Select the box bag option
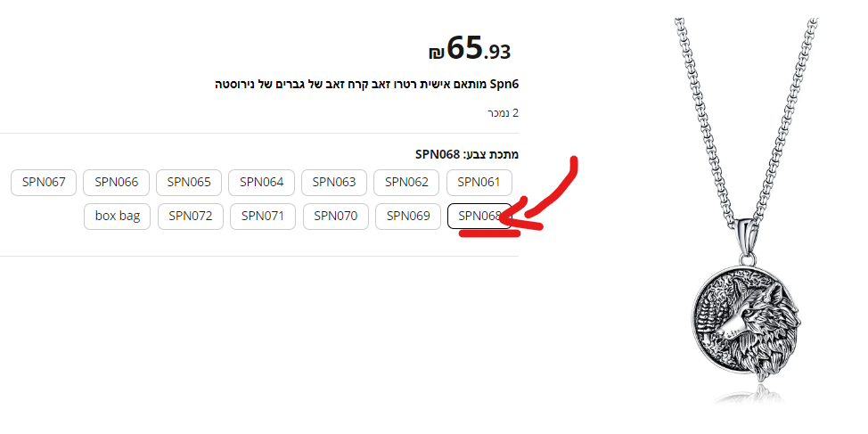Image resolution: width=868 pixels, height=434 pixels. pos(118,216)
